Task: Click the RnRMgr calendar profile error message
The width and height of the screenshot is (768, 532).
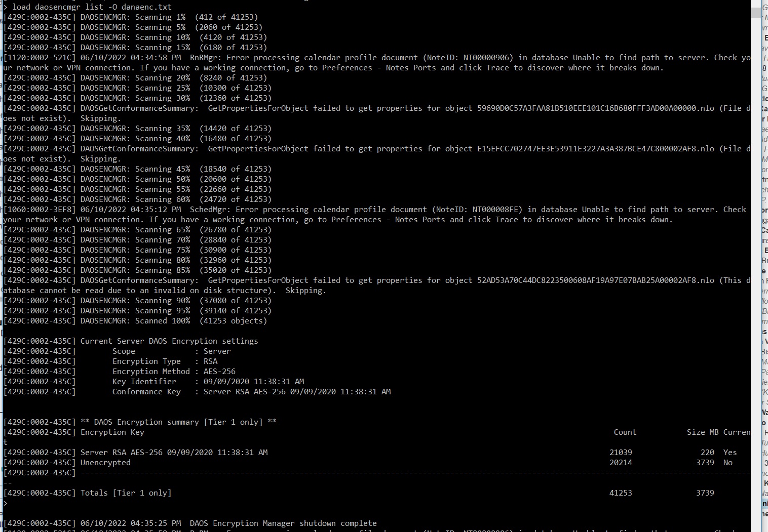Action: 355,57
